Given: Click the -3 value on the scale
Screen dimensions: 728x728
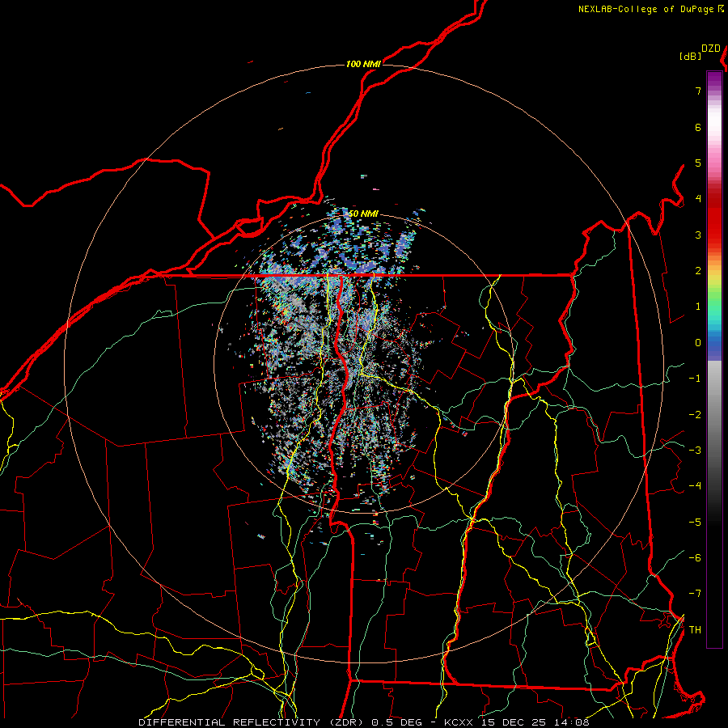Looking at the screenshot, I should tap(695, 451).
